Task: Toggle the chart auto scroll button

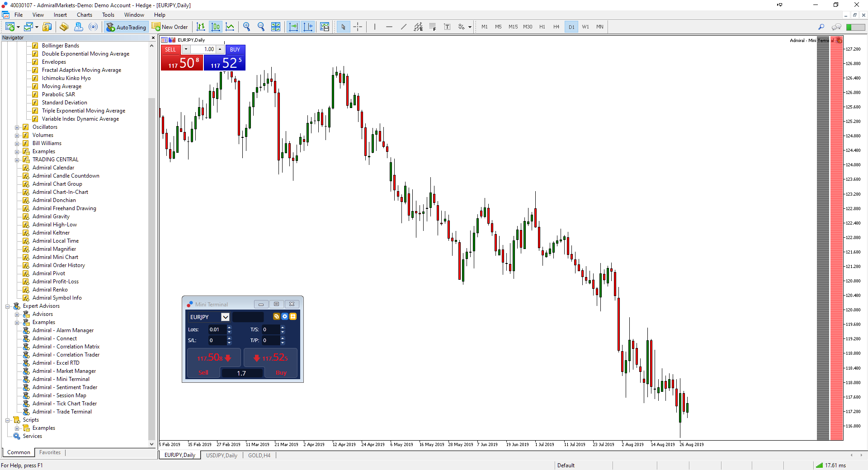Action: (x=293, y=27)
